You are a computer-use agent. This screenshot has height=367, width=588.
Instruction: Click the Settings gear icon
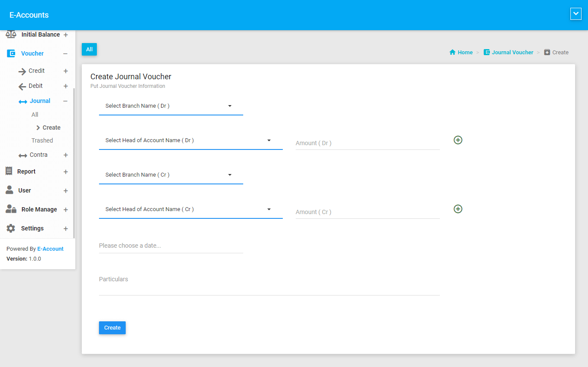coord(11,228)
